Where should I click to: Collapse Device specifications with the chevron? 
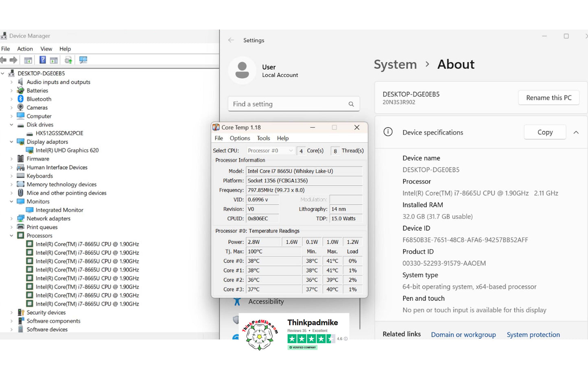(576, 132)
